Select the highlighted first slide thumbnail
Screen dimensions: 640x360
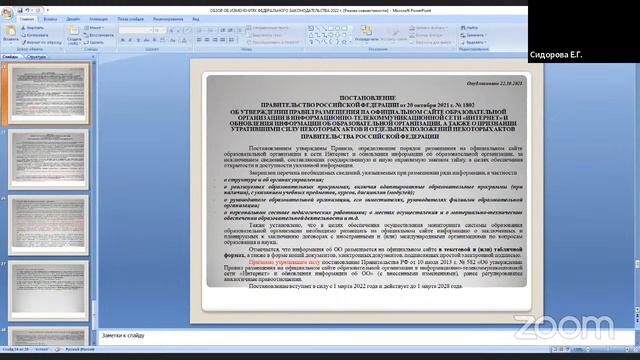click(48, 93)
